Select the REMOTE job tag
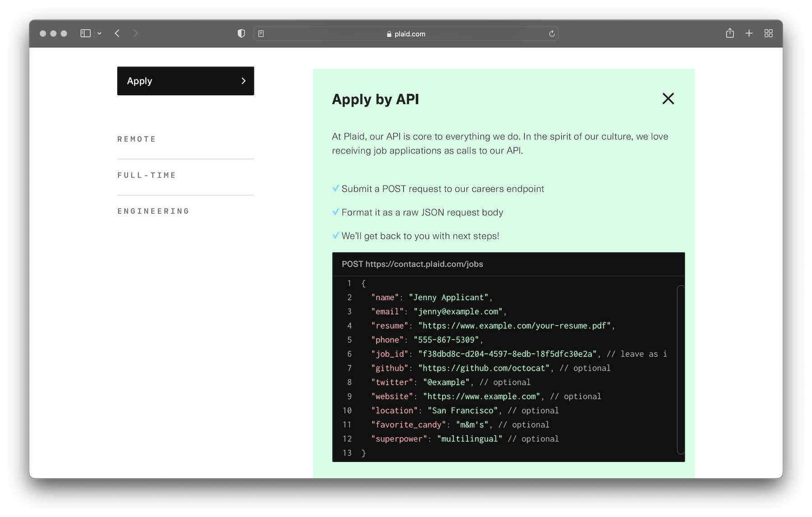This screenshot has height=517, width=812. (x=137, y=139)
